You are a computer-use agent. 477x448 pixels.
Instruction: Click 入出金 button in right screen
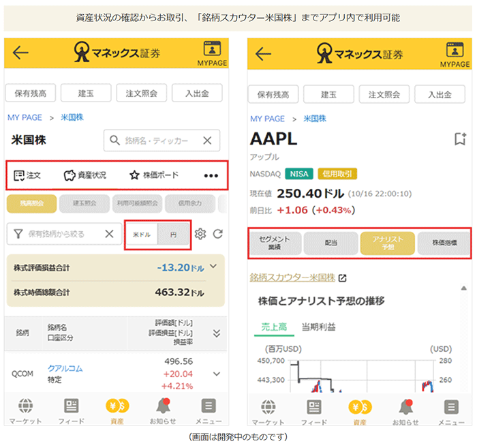(440, 95)
